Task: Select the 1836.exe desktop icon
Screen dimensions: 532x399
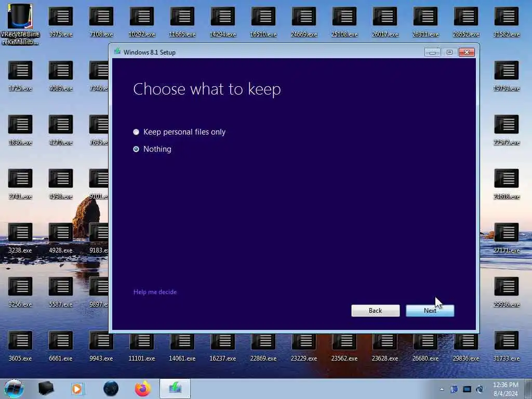Action: 20,130
